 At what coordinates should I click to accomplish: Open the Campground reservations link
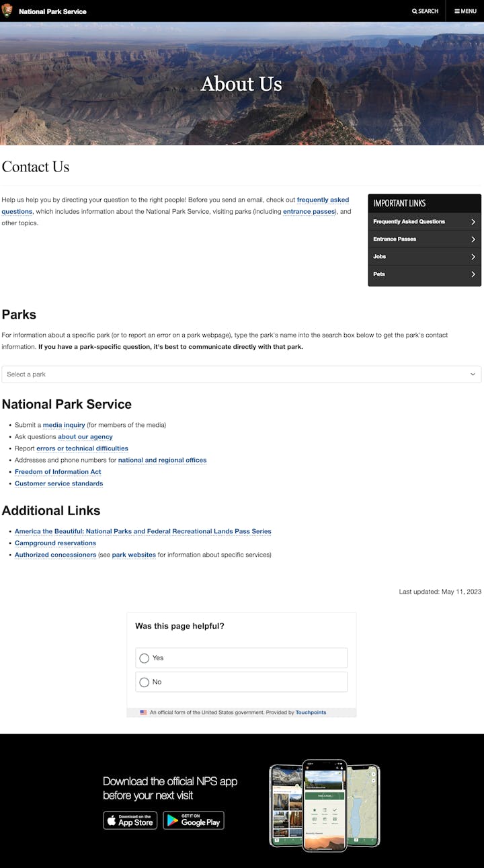(55, 543)
